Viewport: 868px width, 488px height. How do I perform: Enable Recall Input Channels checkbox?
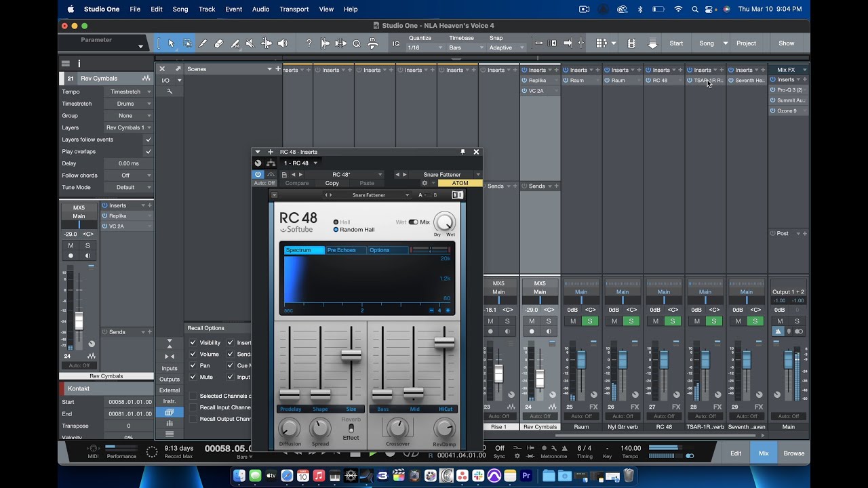point(193,407)
